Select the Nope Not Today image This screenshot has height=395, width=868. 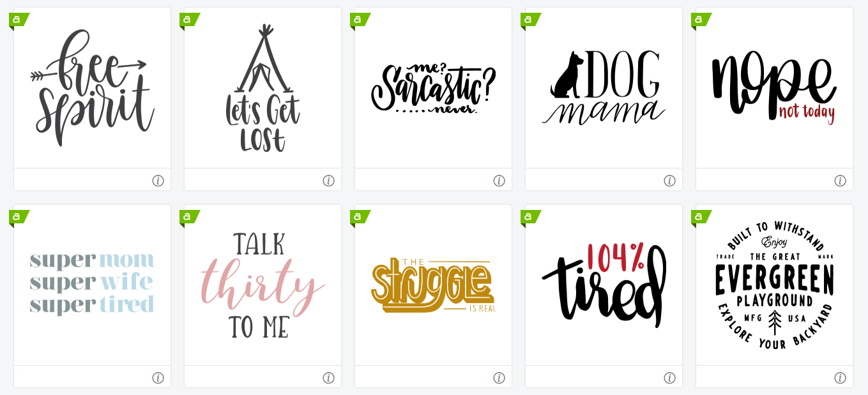(x=774, y=88)
